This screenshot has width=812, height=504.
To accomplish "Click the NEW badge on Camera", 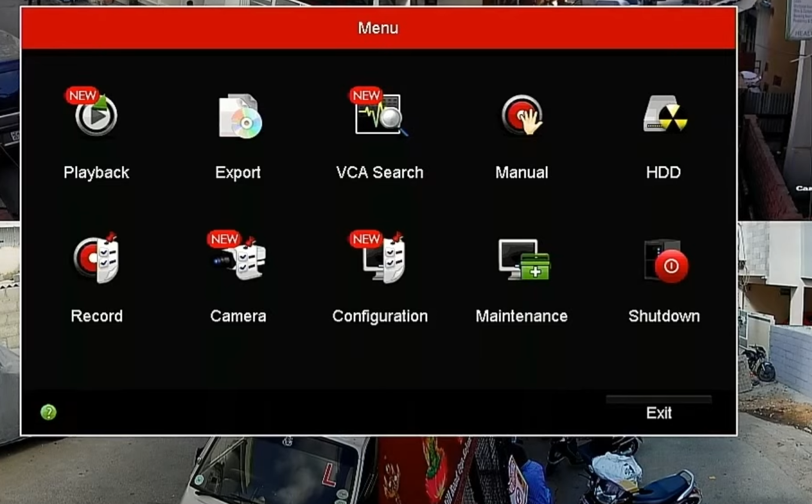I will (224, 239).
